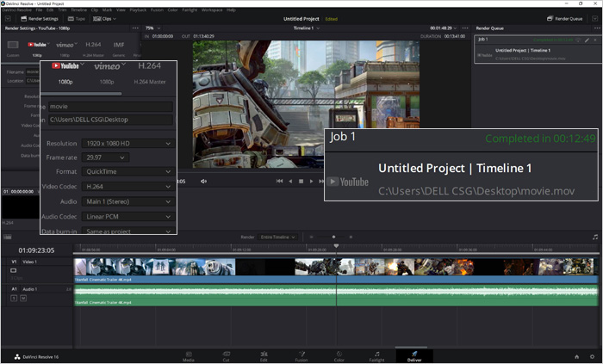The height and width of the screenshot is (364, 603).
Task: Expand Vimeo preset options chevron
Action: [76, 43]
